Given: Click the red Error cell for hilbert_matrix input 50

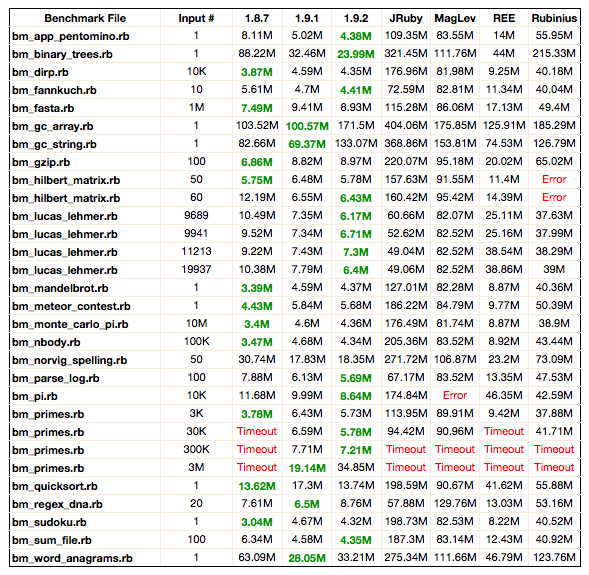Looking at the screenshot, I should coord(554,180).
